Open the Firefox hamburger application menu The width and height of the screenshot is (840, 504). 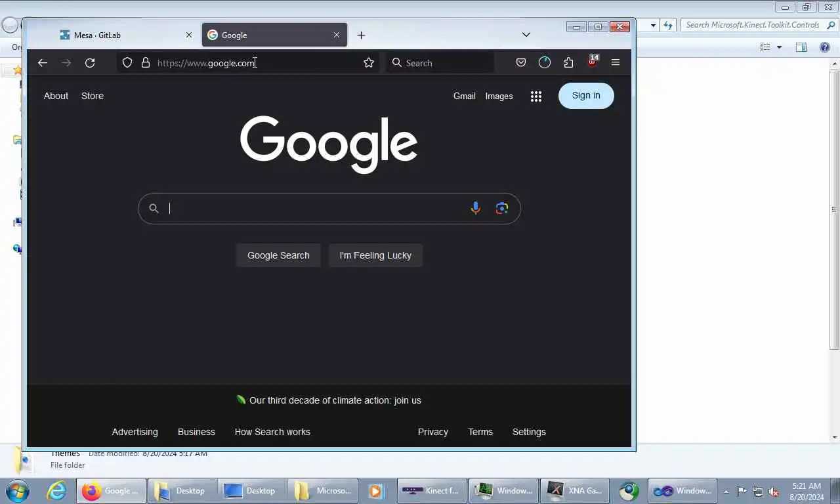[x=616, y=62]
